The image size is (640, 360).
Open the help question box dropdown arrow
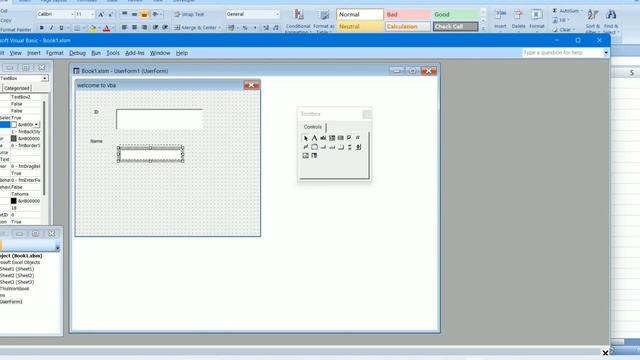[606, 53]
